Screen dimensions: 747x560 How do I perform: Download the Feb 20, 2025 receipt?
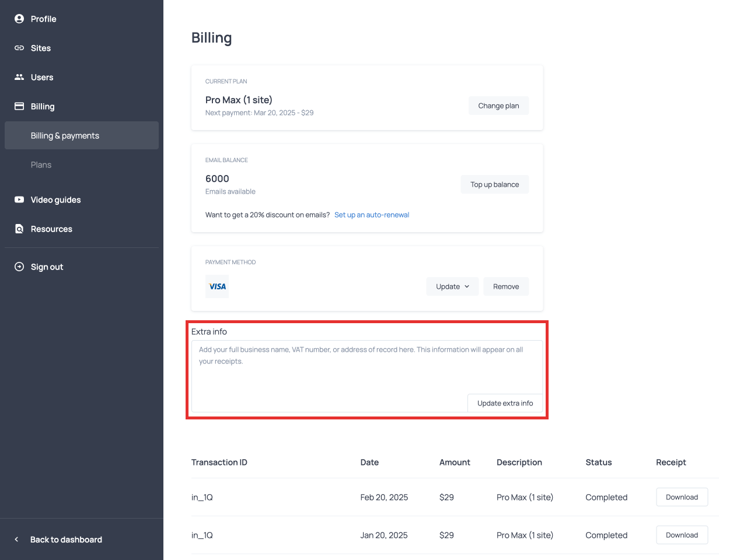(682, 497)
